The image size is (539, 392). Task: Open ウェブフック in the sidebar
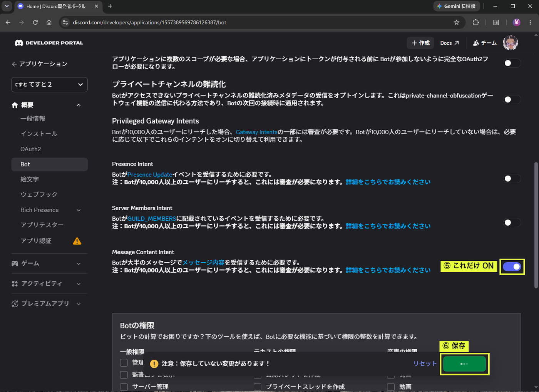point(50,194)
